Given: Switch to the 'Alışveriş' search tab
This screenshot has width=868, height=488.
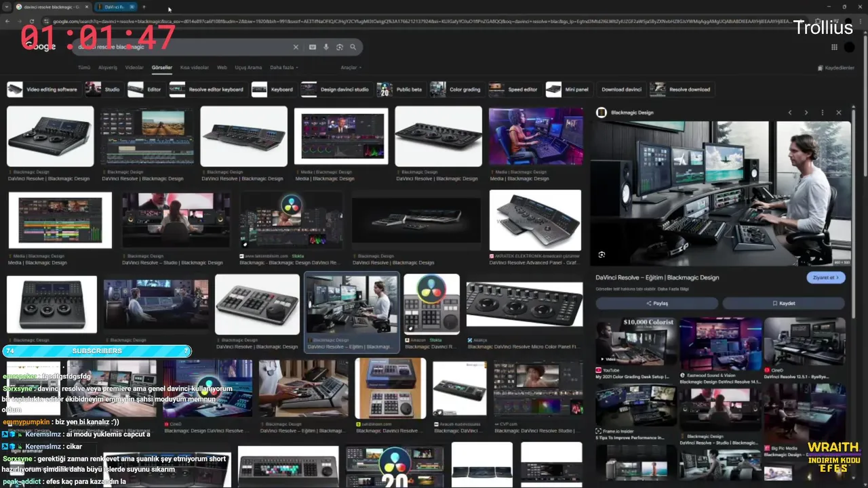Looking at the screenshot, I should 108,68.
